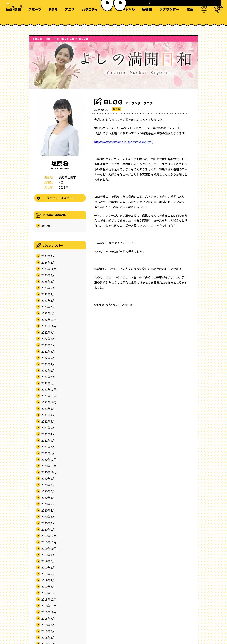
Task: Click the プロフィールはコチラ button
Action: [x=60, y=198]
